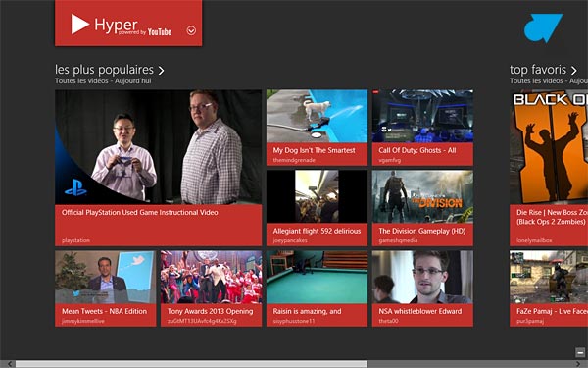Open Call Of Duty: Ghosts video thumbnail
The width and height of the screenshot is (588, 368).
pos(422,116)
